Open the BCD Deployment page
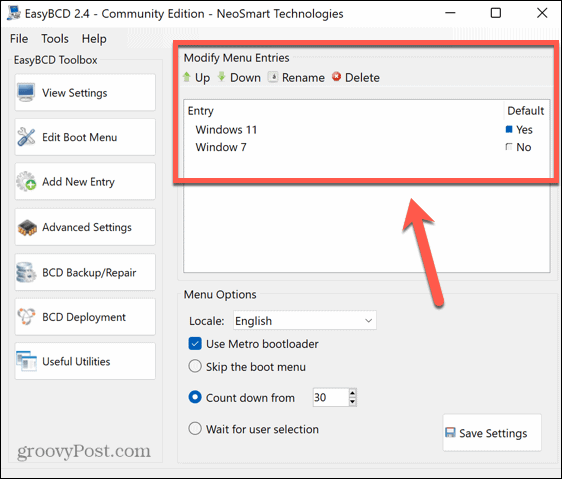Screen dimensions: 562x479 pyautogui.click(x=85, y=317)
